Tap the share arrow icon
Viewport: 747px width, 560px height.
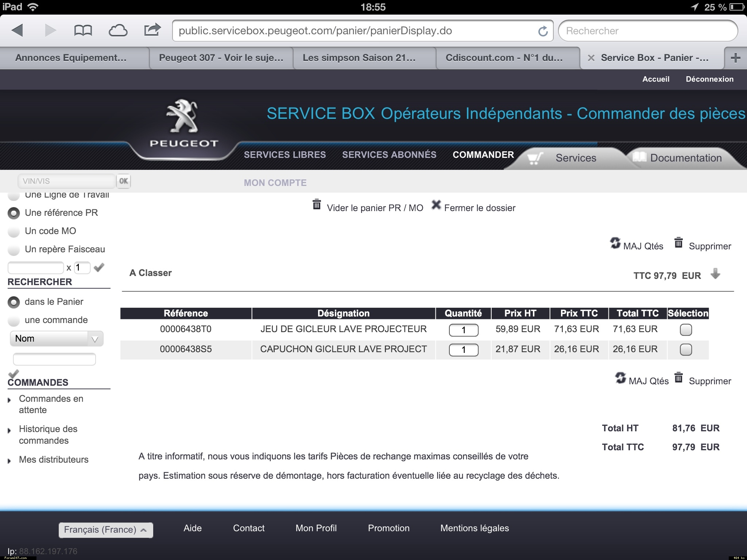pyautogui.click(x=152, y=30)
